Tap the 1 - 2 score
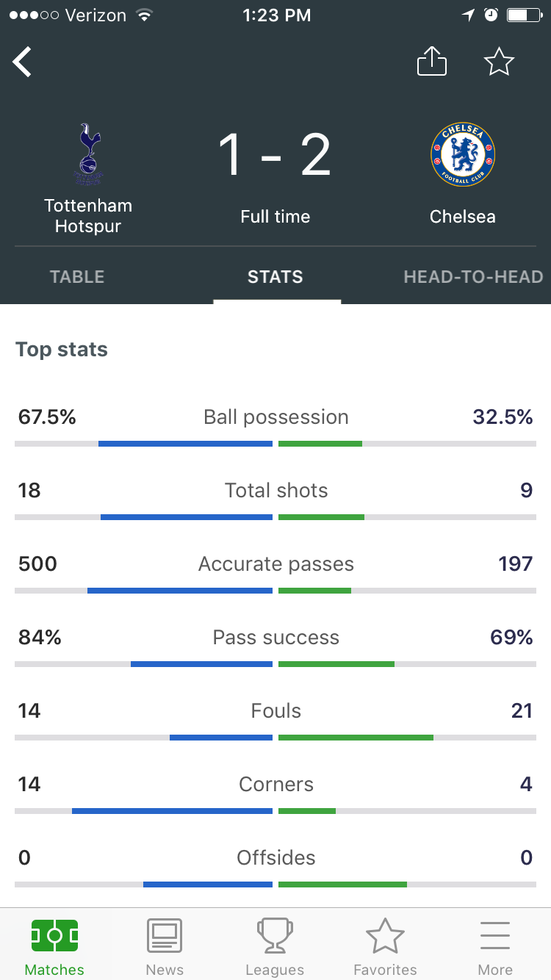Image resolution: width=551 pixels, height=980 pixels. [275, 155]
